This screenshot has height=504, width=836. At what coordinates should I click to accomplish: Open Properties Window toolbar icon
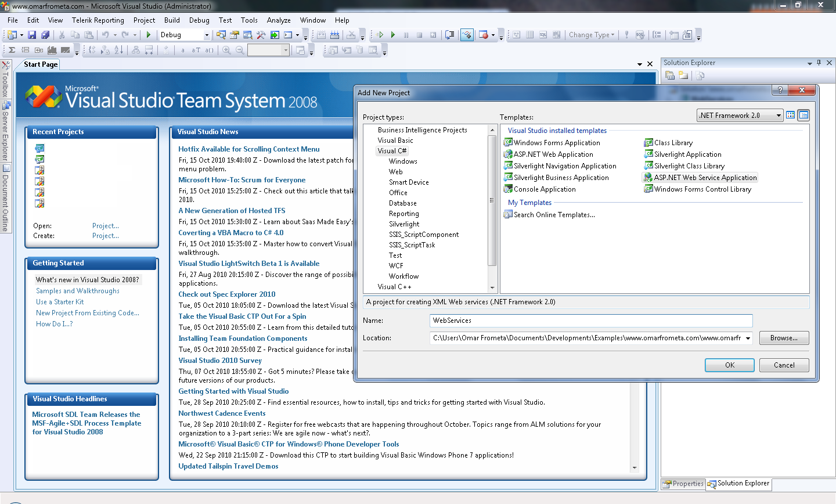(235, 35)
